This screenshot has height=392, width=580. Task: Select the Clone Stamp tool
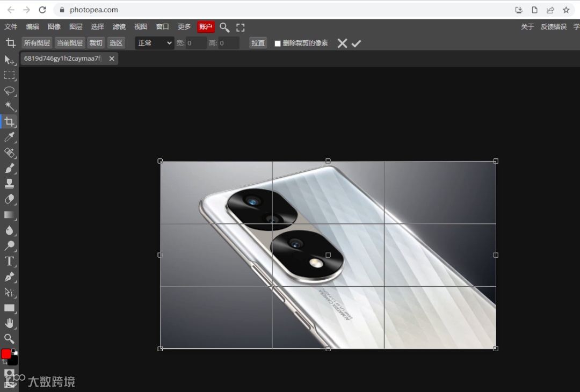(9, 184)
